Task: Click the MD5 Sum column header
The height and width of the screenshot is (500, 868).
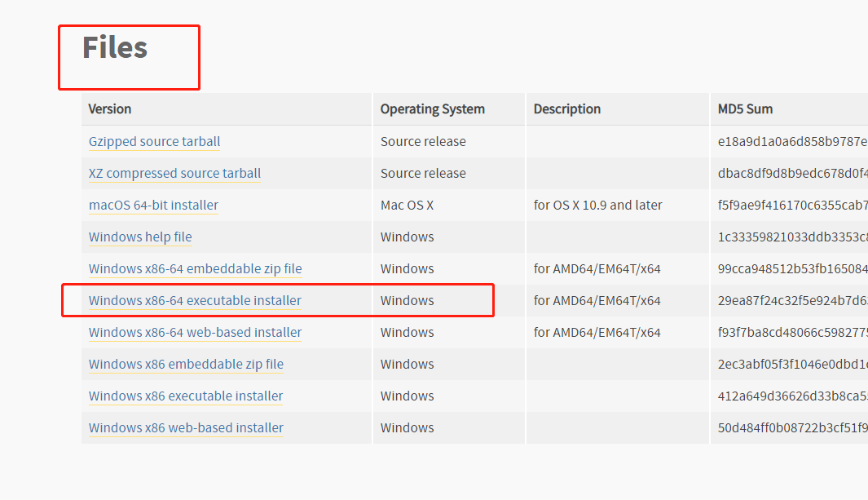Action: (745, 109)
